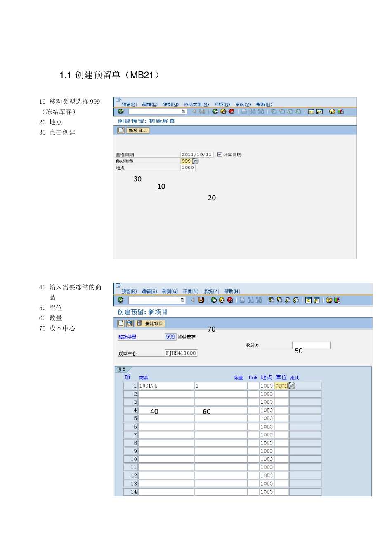Click Save disk icon in new items toolbar
Image resolution: width=392 pixels, height=555 pixels.
(201, 300)
